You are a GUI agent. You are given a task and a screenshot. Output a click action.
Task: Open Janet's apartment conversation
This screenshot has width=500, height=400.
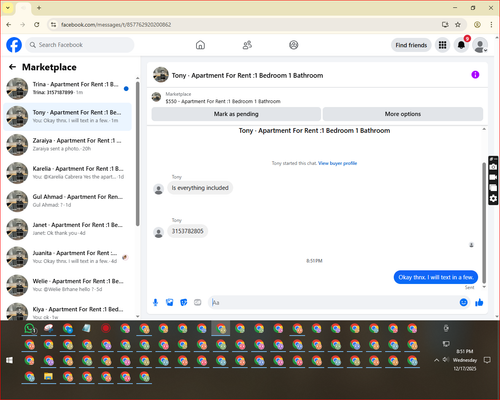(x=68, y=229)
